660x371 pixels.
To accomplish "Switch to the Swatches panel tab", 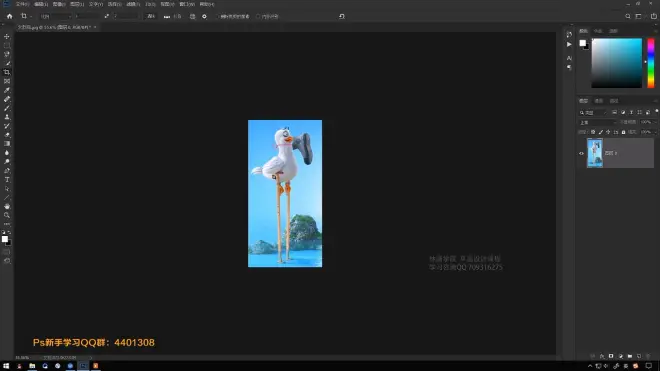I will [598, 31].
